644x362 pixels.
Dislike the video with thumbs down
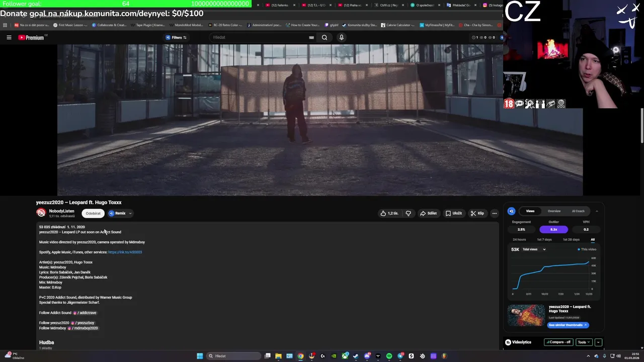click(408, 213)
